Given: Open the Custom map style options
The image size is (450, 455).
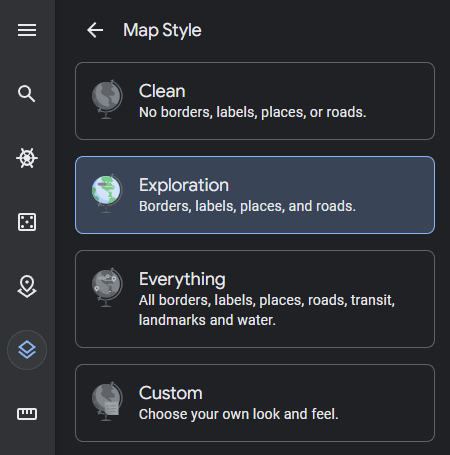Looking at the screenshot, I should (x=255, y=403).
